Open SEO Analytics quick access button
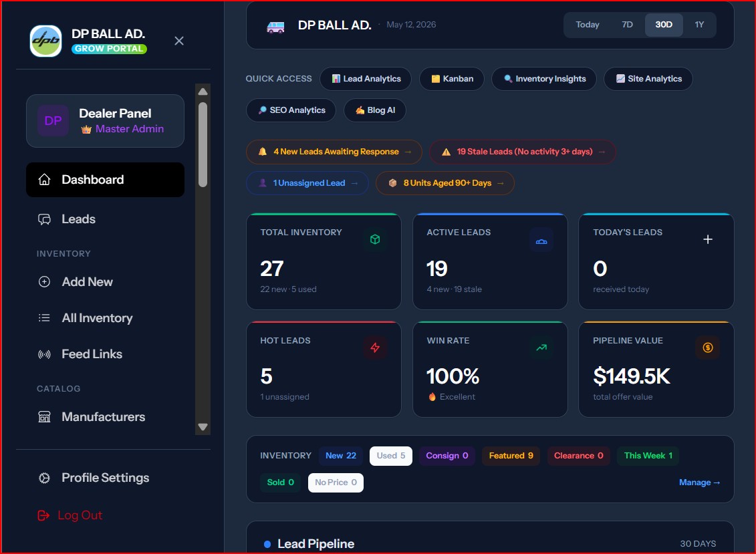Image resolution: width=756 pixels, height=554 pixels. click(291, 110)
